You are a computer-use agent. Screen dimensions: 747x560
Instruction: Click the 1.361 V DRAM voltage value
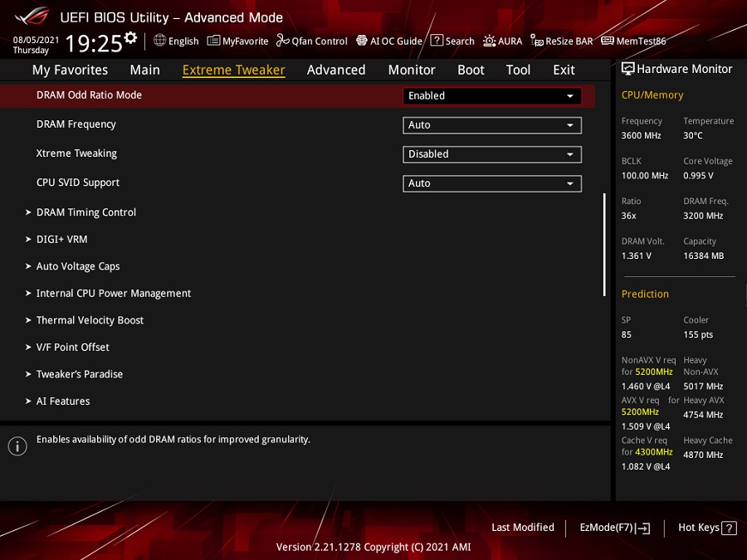click(x=637, y=256)
